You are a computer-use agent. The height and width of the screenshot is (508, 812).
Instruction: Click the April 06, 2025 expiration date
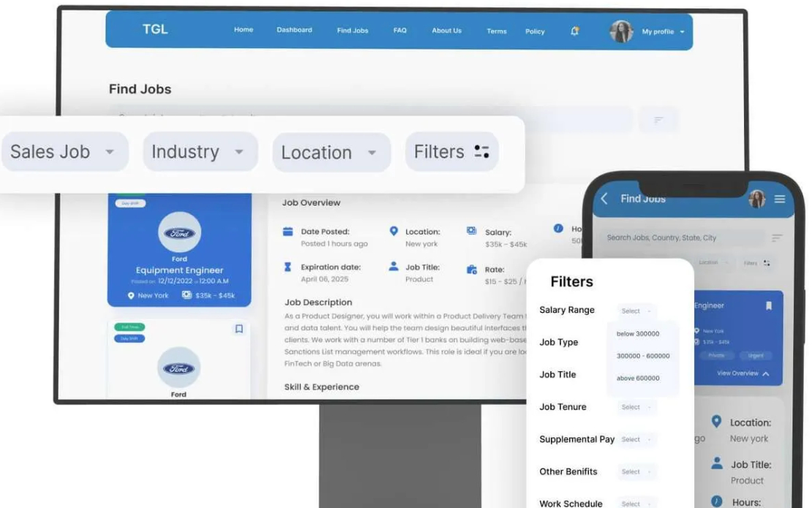[324, 278]
